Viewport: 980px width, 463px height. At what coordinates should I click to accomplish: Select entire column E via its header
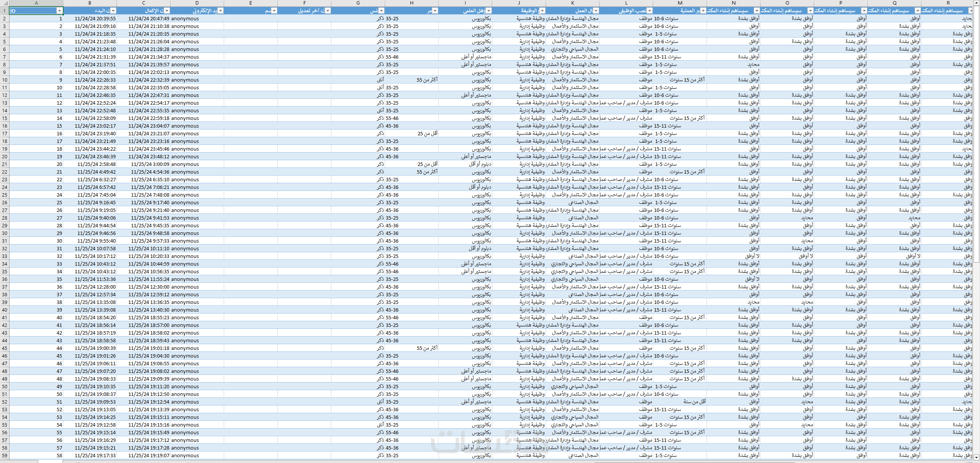point(251,3)
